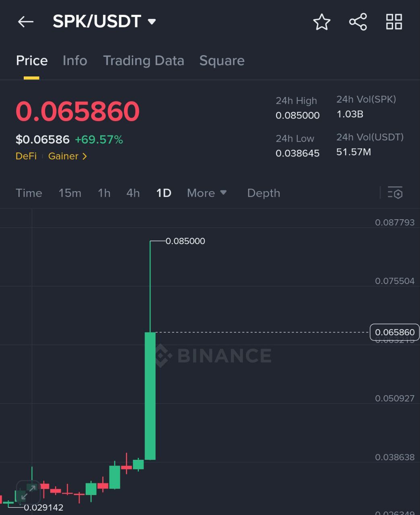Tap the 0.075504 price axis label
The height and width of the screenshot is (515, 420).
395,281
